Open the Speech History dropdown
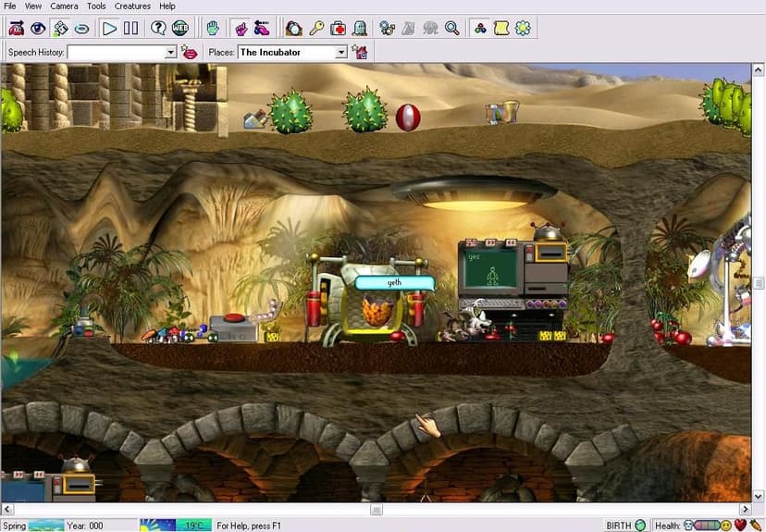The width and height of the screenshot is (766, 532). (x=170, y=52)
